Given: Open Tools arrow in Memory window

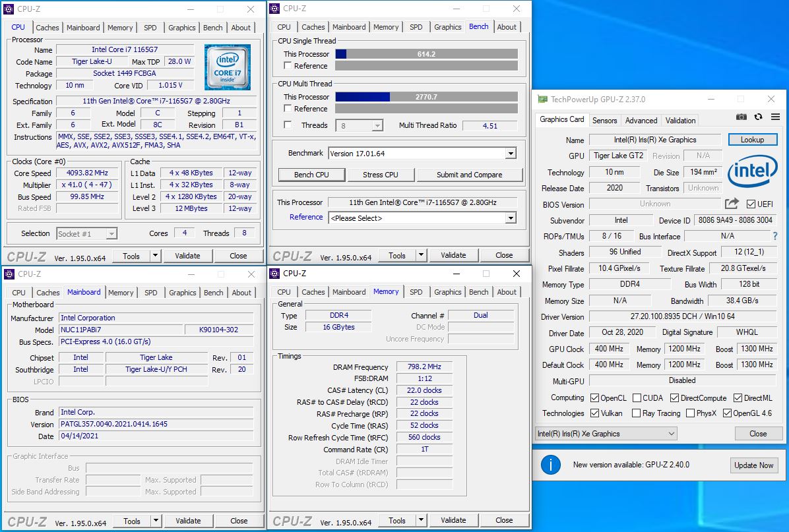Looking at the screenshot, I should coord(421,520).
